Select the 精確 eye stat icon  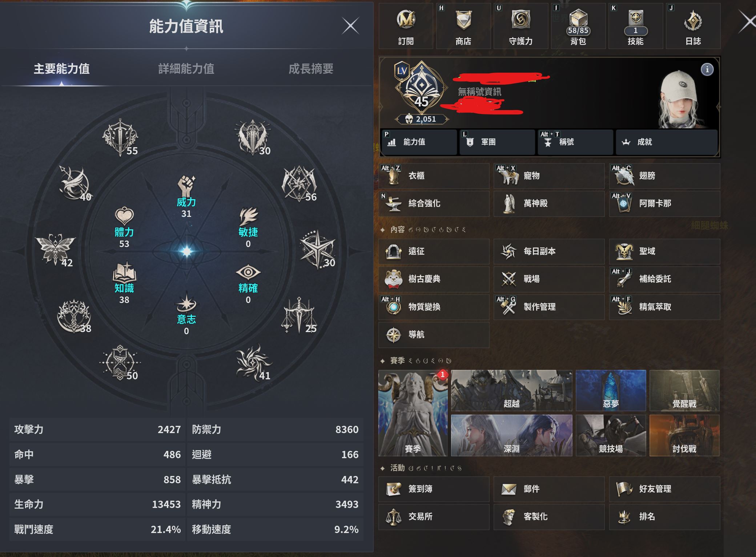pyautogui.click(x=248, y=272)
